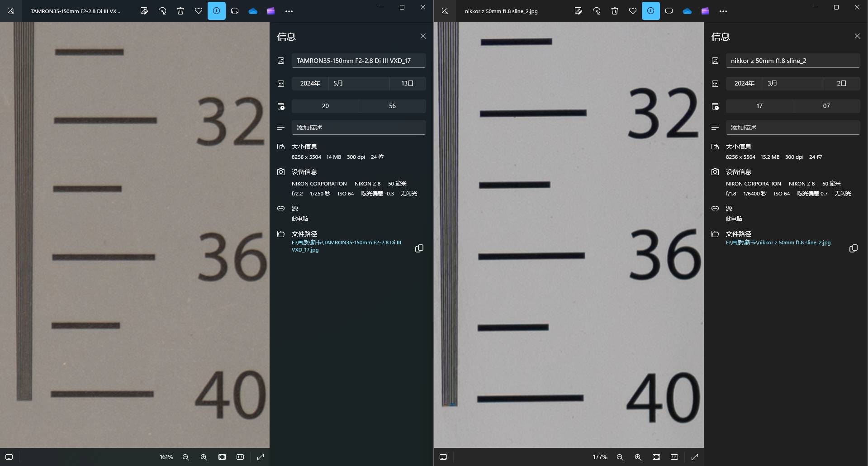Open the See more menu in the left window
Screen dimensions: 868x466
tap(289, 11)
